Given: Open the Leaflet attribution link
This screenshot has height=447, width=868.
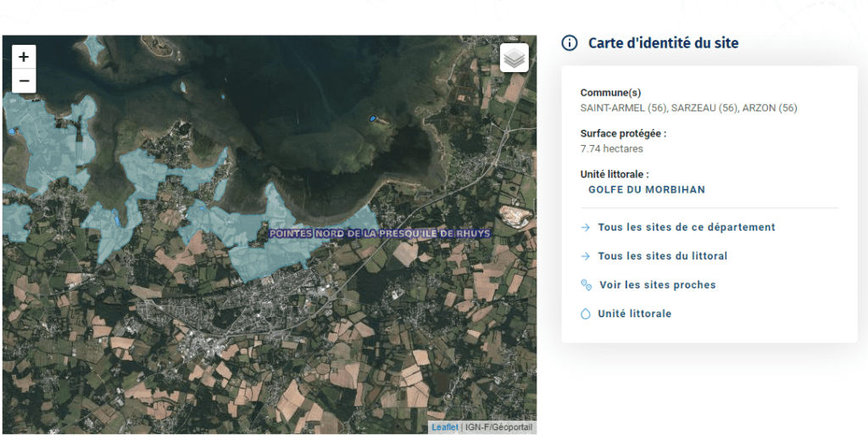Looking at the screenshot, I should pos(445,427).
